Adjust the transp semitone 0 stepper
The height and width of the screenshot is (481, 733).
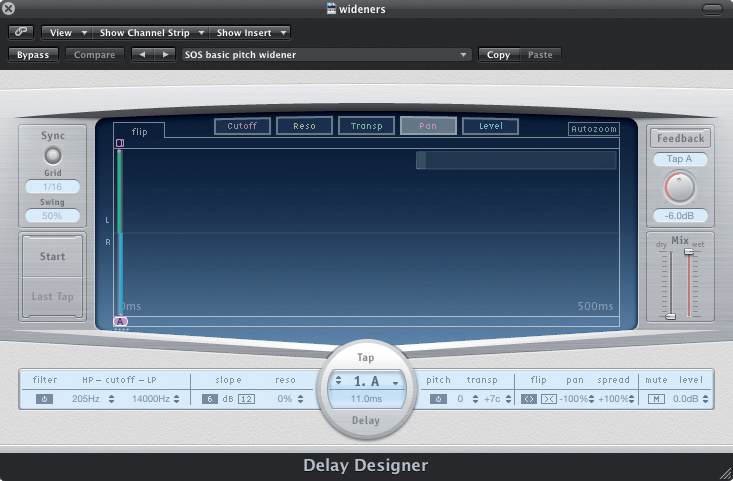[475, 399]
